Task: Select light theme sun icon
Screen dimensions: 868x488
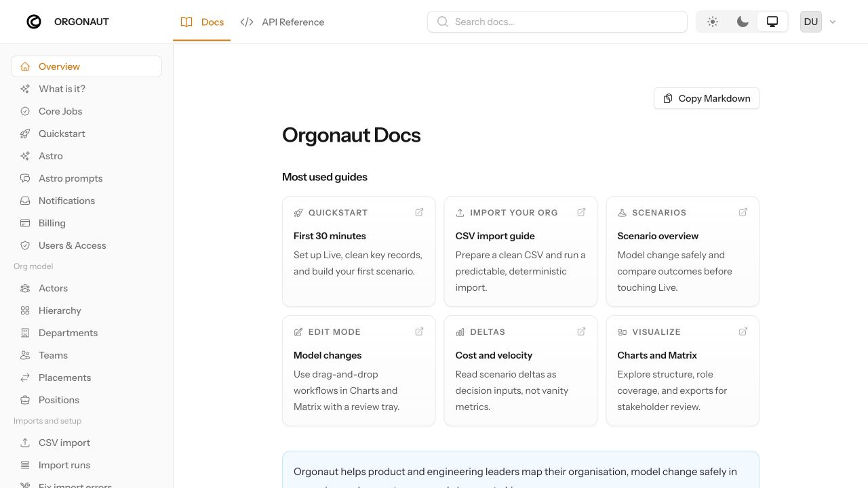Action: (x=713, y=22)
